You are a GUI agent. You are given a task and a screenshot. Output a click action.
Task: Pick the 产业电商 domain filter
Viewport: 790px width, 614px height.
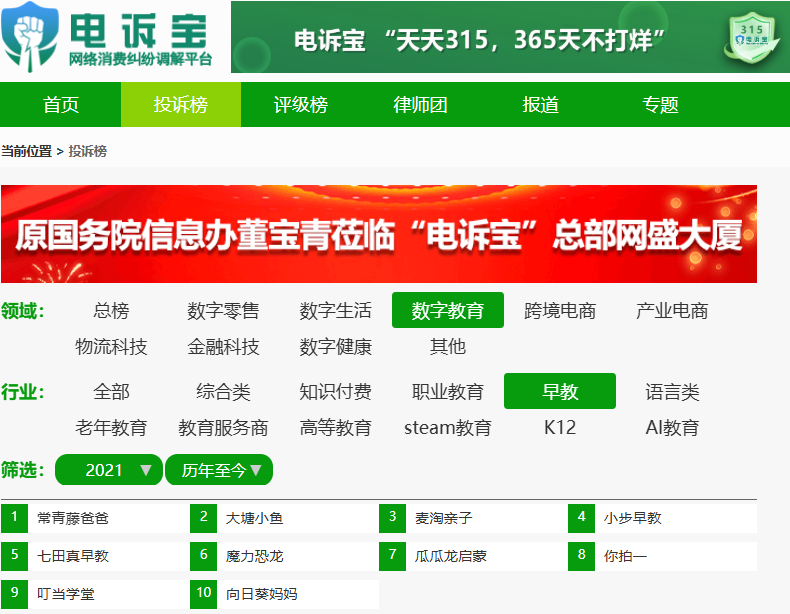click(672, 310)
